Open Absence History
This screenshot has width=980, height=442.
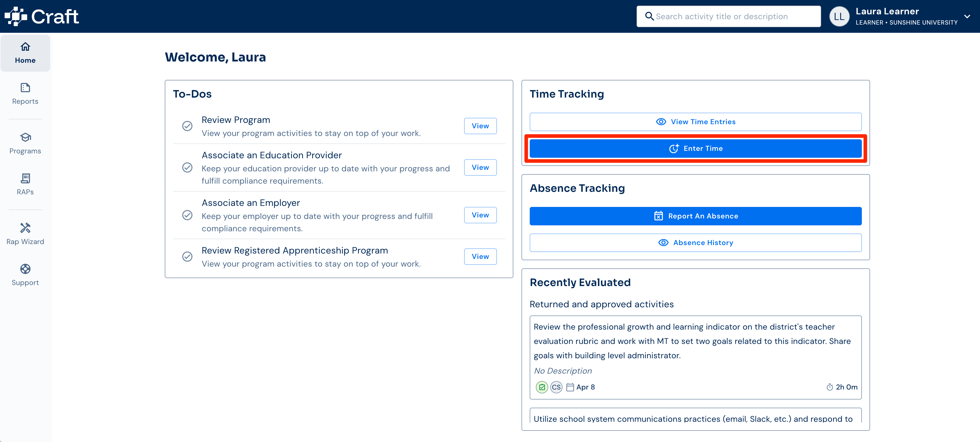pos(696,243)
